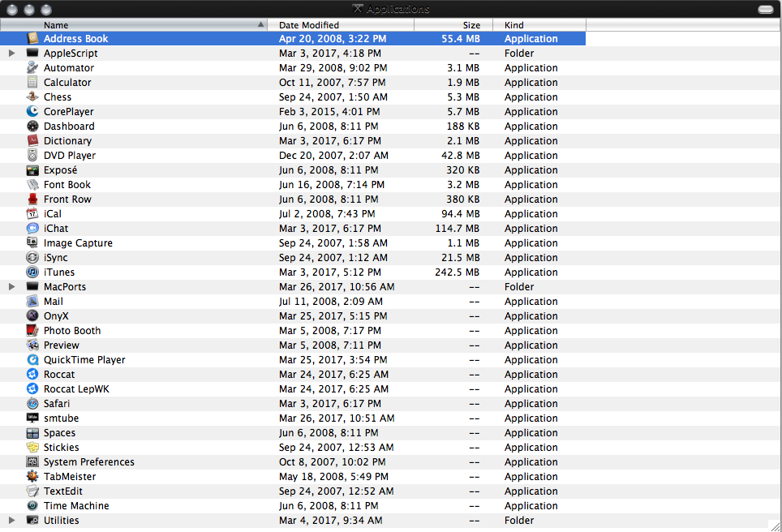Viewport: 782px width, 532px height.
Task: Click the Safari compass icon
Action: tap(32, 403)
